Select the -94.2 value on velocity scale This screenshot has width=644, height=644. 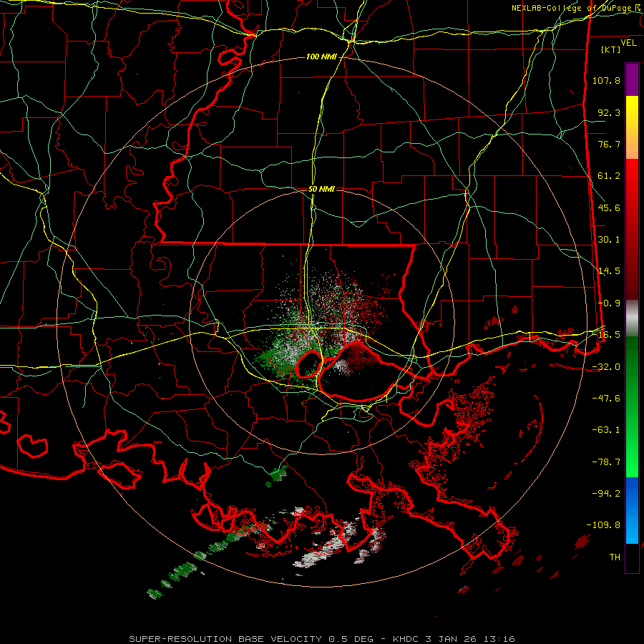click(x=606, y=494)
